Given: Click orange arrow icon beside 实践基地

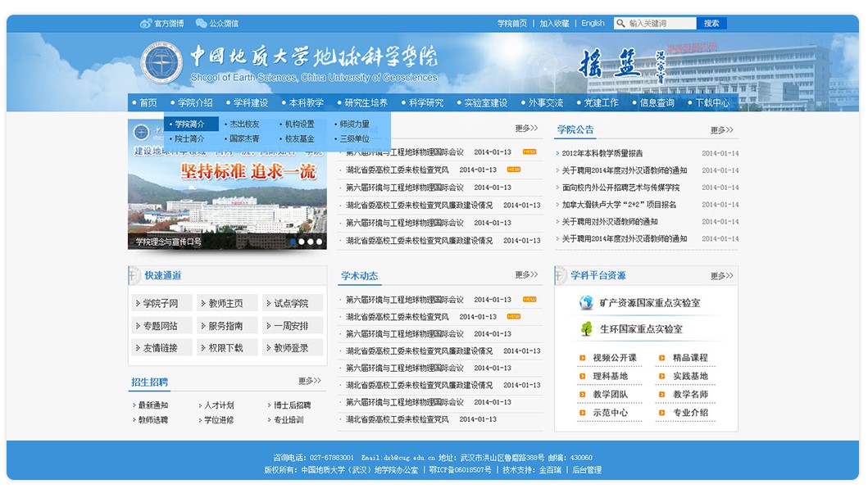Looking at the screenshot, I should [661, 376].
